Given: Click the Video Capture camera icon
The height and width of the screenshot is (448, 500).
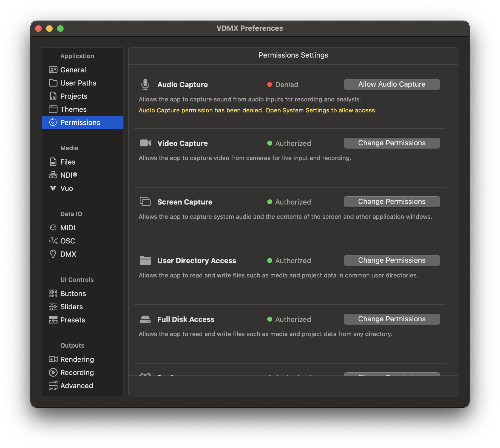Looking at the screenshot, I should coord(146,143).
